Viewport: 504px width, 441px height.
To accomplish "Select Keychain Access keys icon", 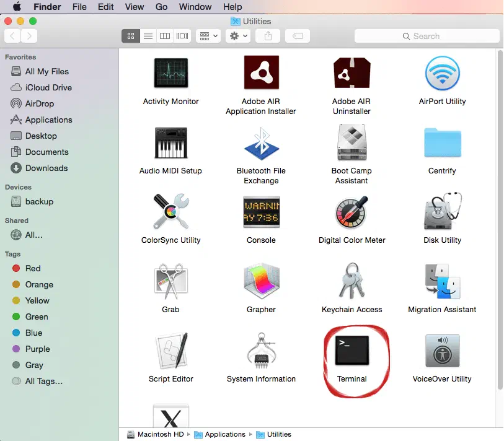I will pyautogui.click(x=351, y=281).
